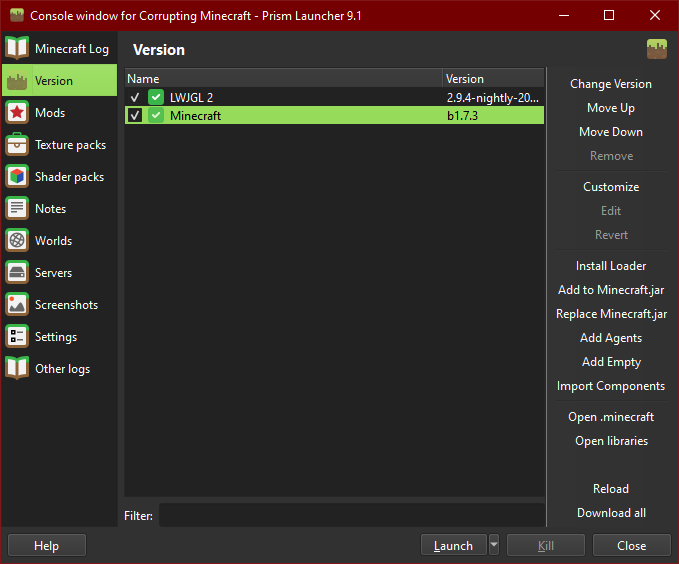Click the Other logs book icon

pos(17,369)
